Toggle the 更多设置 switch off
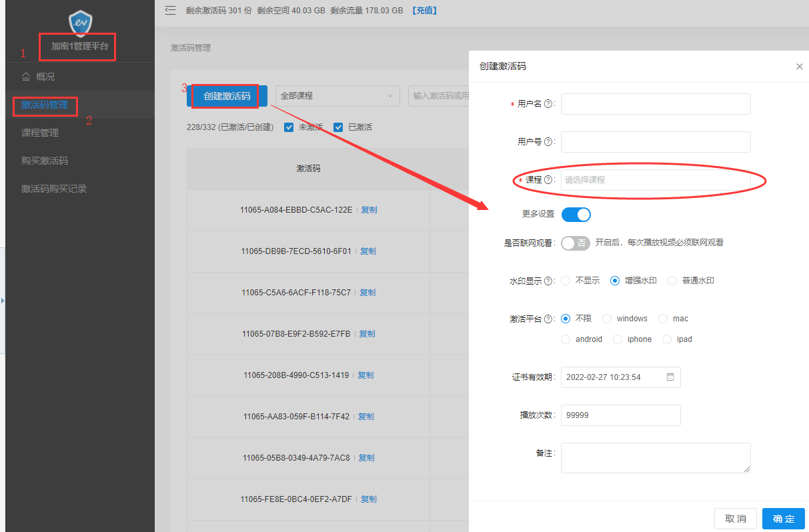809x532 pixels. coord(576,215)
